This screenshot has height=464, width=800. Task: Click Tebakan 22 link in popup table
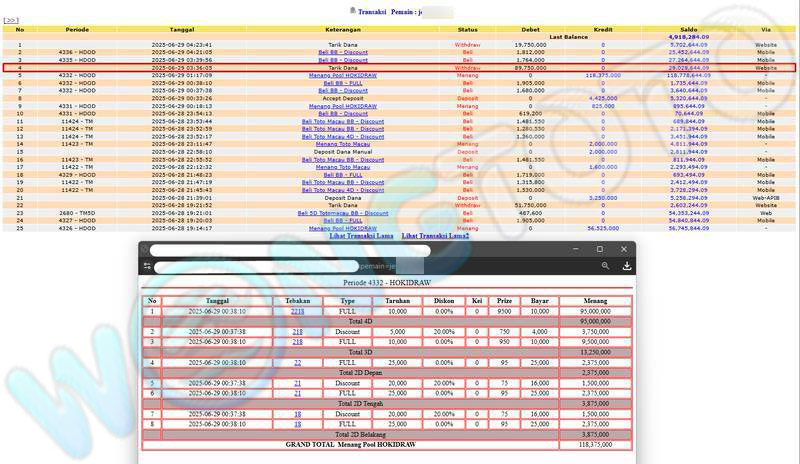pos(297,363)
